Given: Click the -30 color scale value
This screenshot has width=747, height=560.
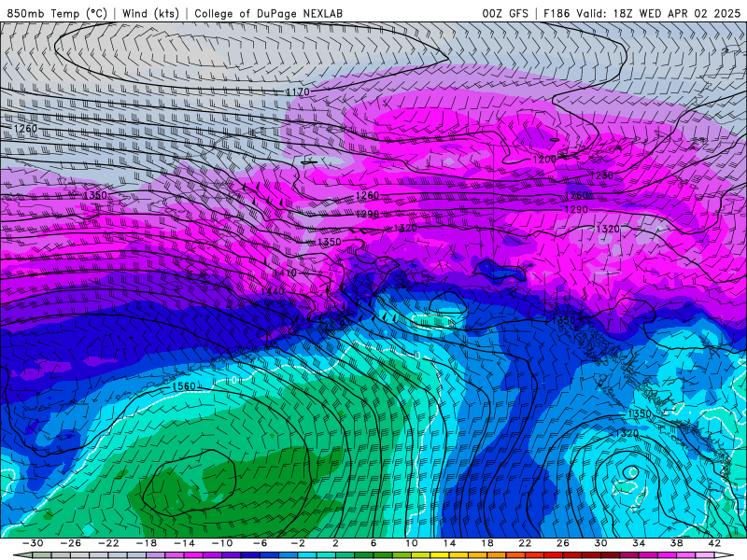Looking at the screenshot, I should tap(33, 543).
